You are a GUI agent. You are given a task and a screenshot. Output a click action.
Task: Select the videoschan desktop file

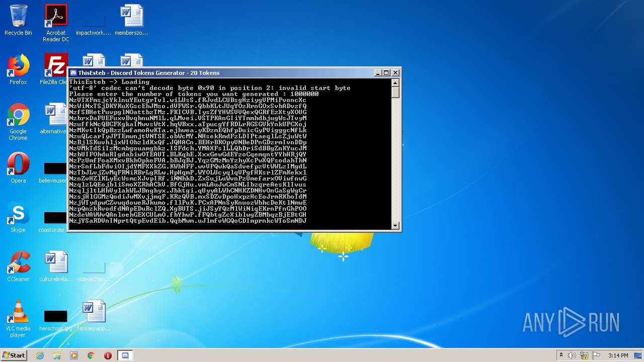coord(94,270)
